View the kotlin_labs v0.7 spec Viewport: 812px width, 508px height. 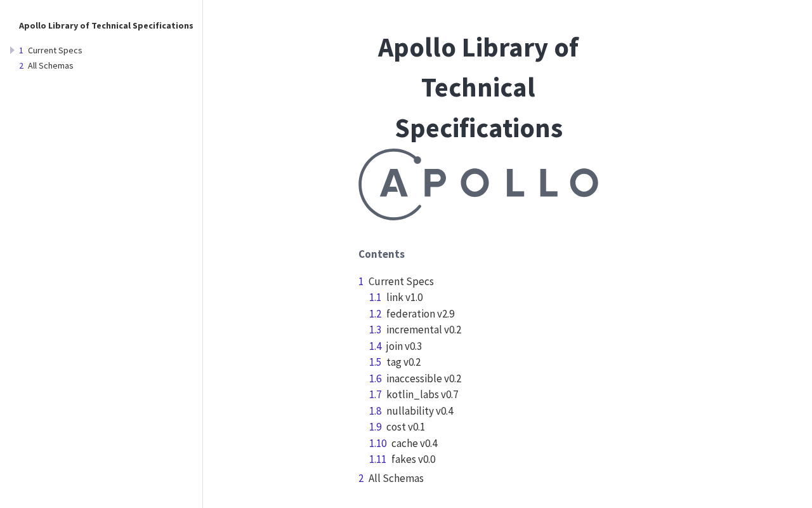click(x=422, y=394)
